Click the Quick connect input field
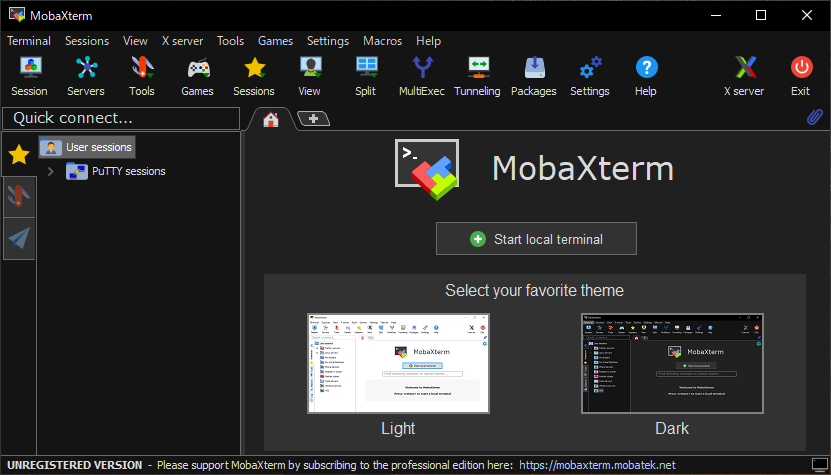 click(121, 118)
